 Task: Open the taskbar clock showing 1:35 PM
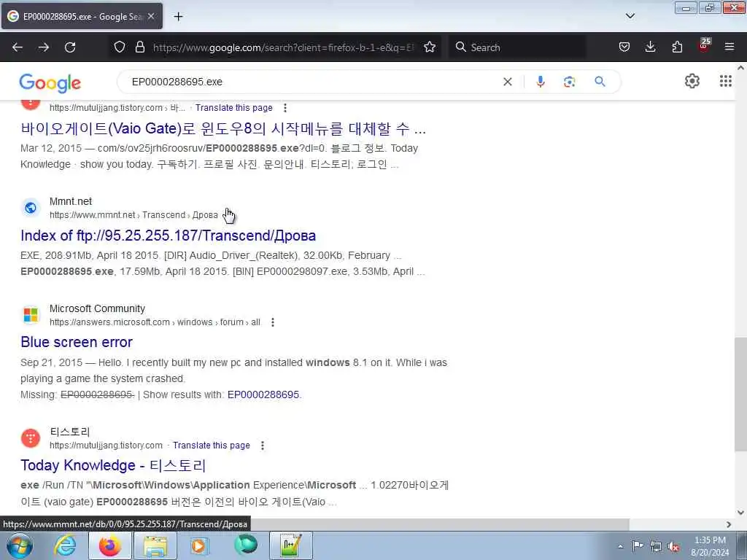click(710, 546)
